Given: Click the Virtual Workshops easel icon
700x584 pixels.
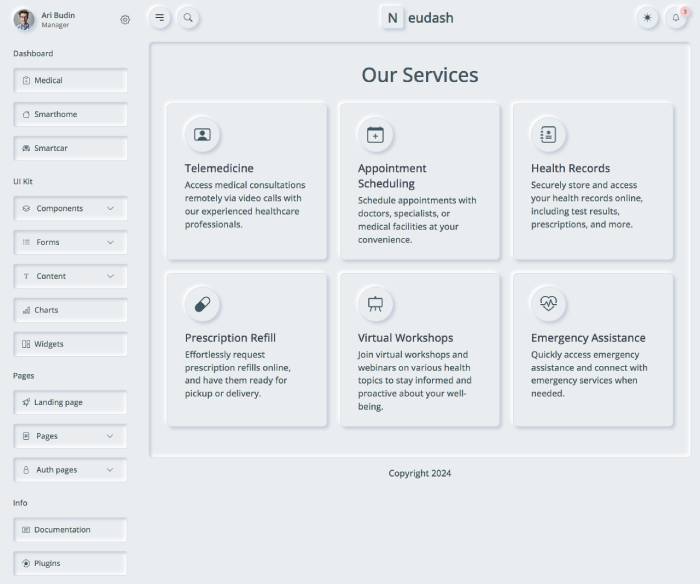Looking at the screenshot, I should click(375, 304).
